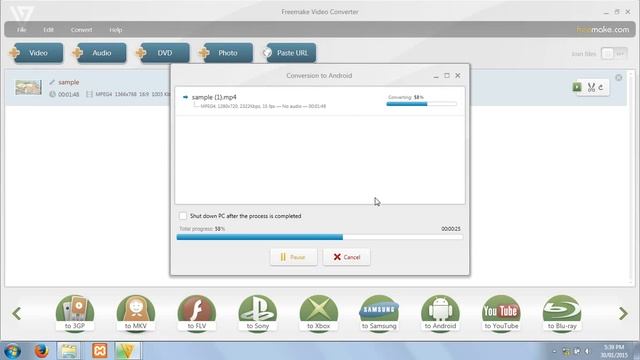Image resolution: width=640 pixels, height=360 pixels.
Task: Select the to Samsung device format
Action: pyautogui.click(x=379, y=313)
